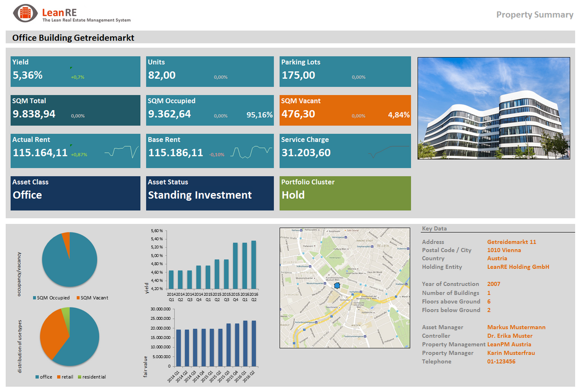The width and height of the screenshot is (580, 392).
Task: Open the Asset Status Standing Investment tile
Action: pyautogui.click(x=210, y=193)
